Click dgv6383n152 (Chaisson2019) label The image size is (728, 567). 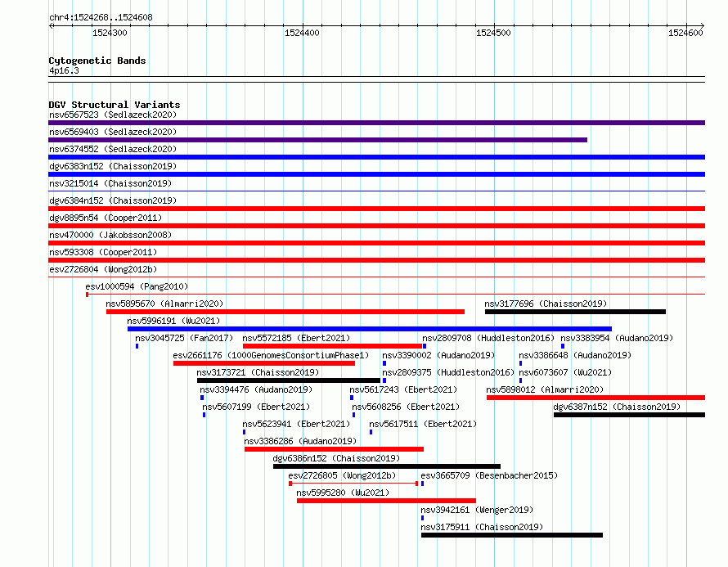[x=113, y=166]
